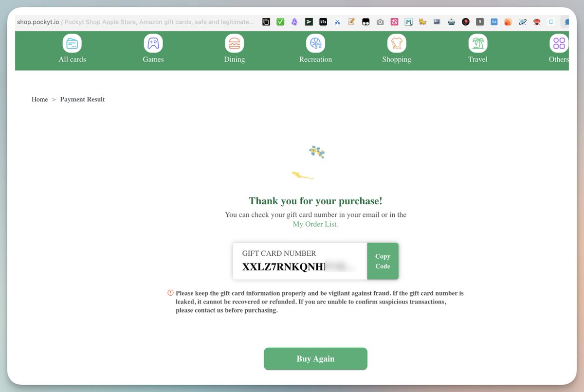
Task: Click the Copy Code button
Action: 383,261
